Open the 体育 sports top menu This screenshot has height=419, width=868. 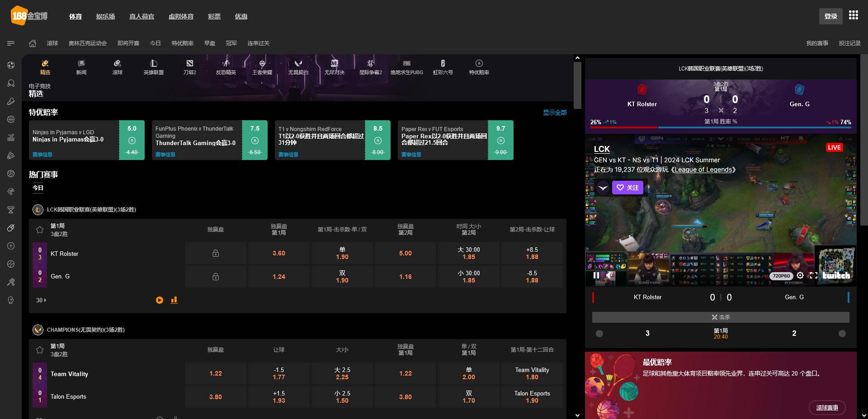tap(75, 16)
